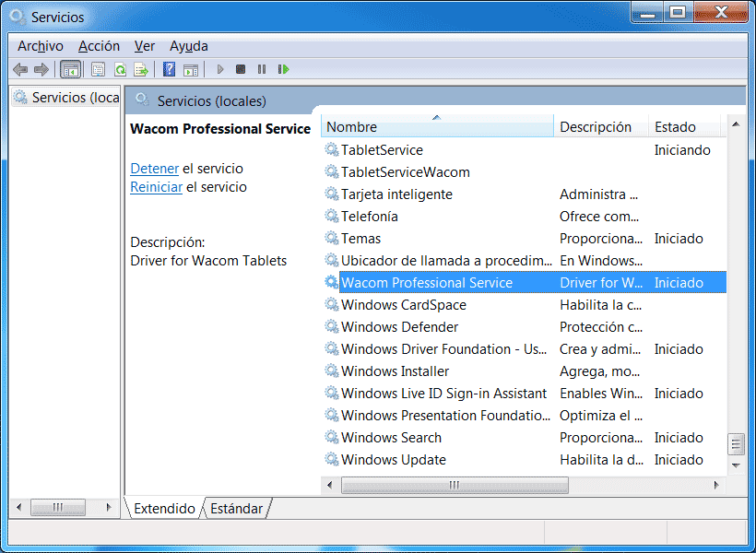756x553 pixels.
Task: Select the TabletServiceWacom service name
Action: 406,172
